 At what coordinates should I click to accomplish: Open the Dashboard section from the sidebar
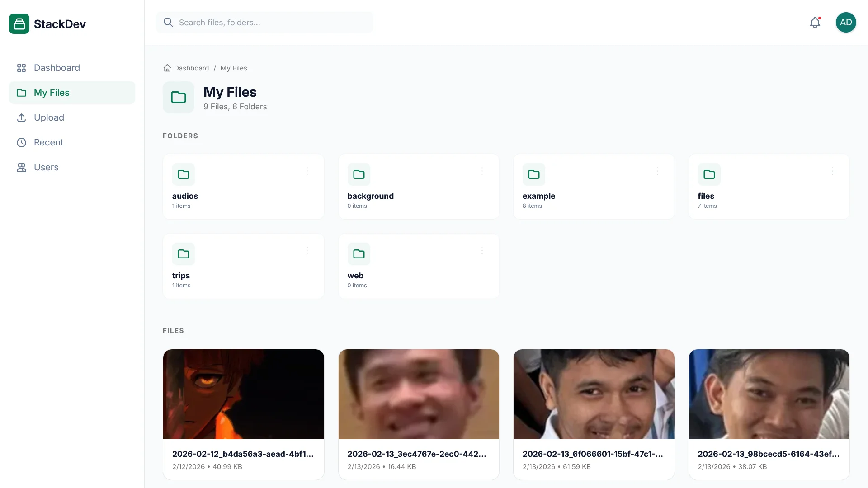(x=56, y=68)
